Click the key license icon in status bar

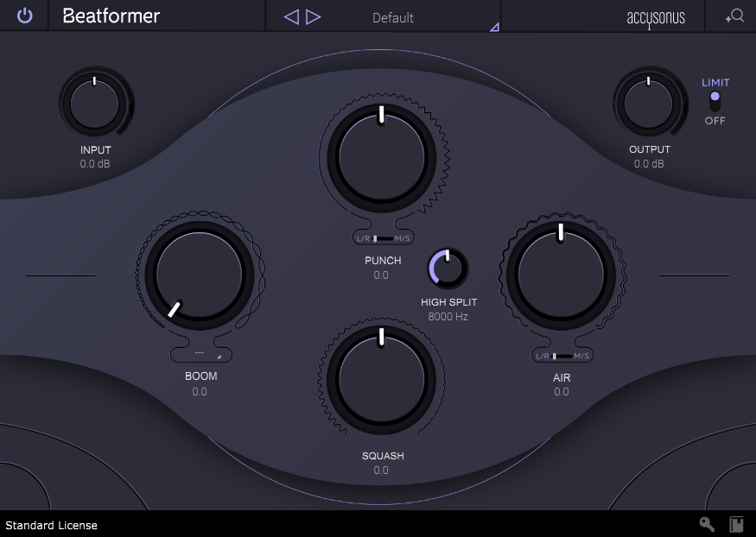(x=706, y=524)
